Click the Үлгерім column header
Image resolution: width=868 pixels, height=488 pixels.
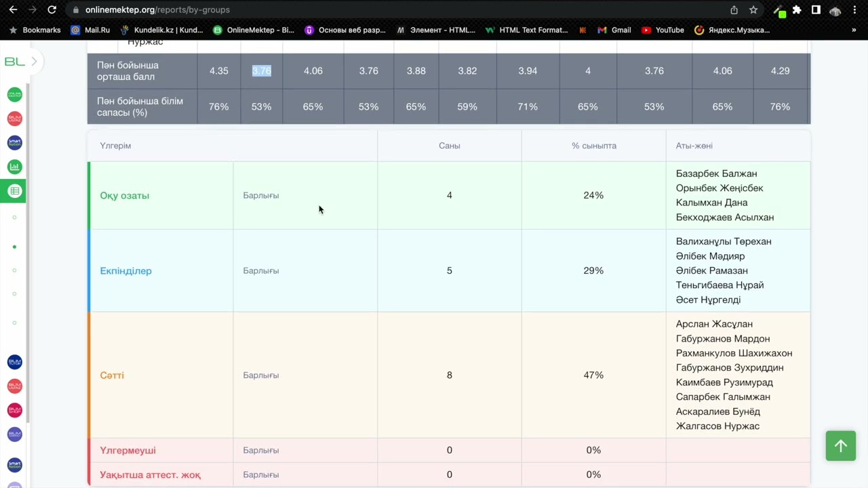tap(115, 146)
